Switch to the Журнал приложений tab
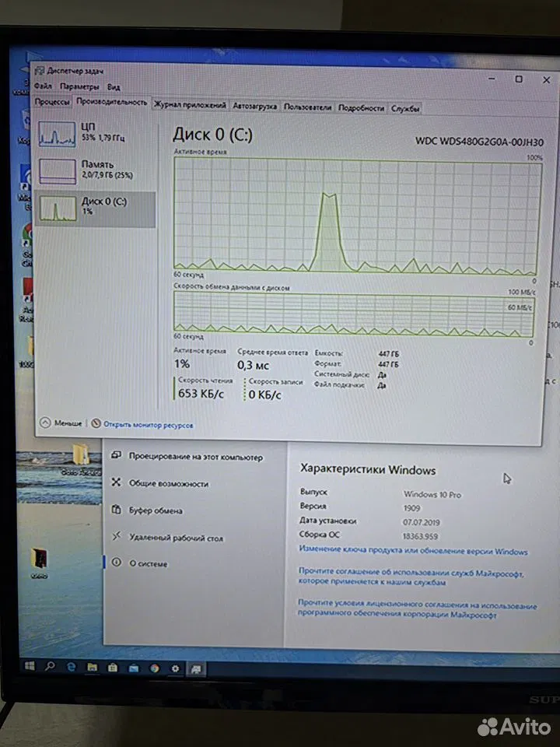560x747 pixels. pos(190,105)
